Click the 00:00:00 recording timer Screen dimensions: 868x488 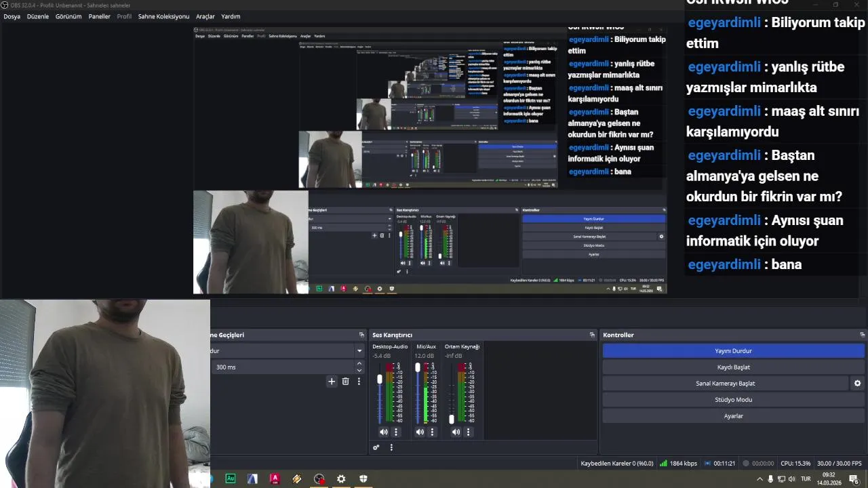tap(758, 464)
